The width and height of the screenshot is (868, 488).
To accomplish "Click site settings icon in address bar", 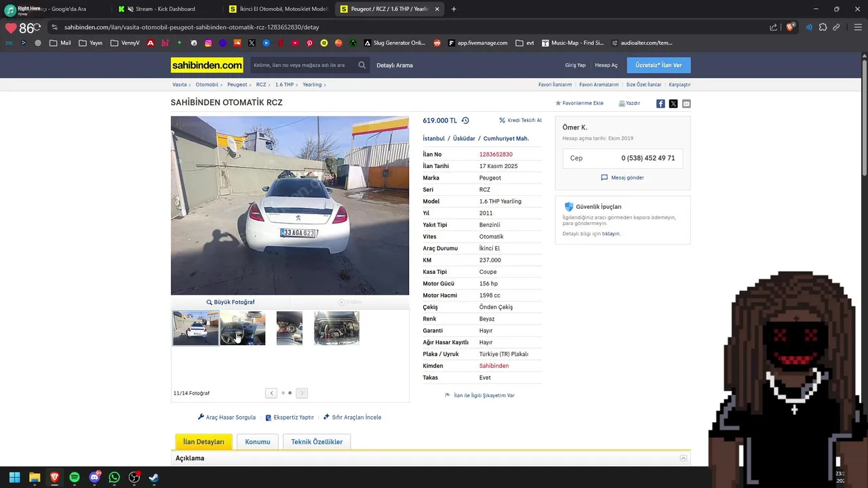I will [x=54, y=27].
